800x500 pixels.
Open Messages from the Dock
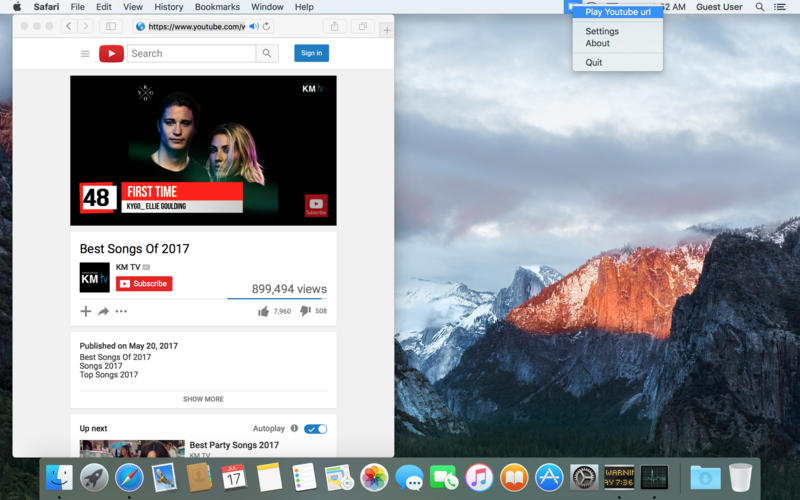point(409,478)
